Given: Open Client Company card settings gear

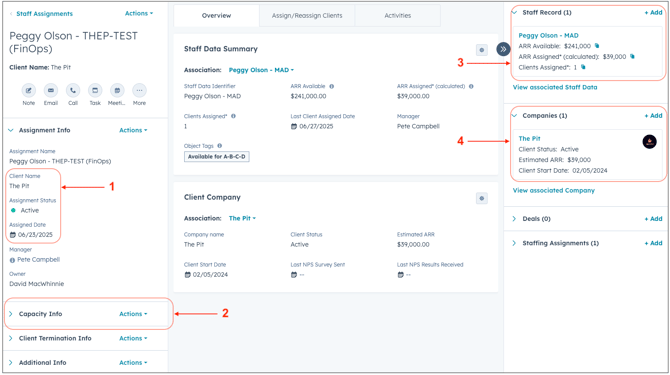Looking at the screenshot, I should click(x=482, y=198).
